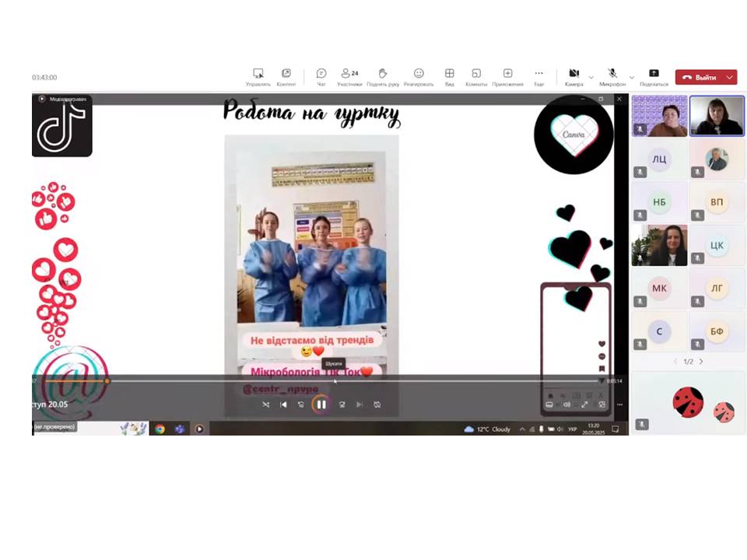Image resolution: width=747 pixels, height=560 pixels.
Task: Open the Контент pop-out option
Action: [x=286, y=77]
